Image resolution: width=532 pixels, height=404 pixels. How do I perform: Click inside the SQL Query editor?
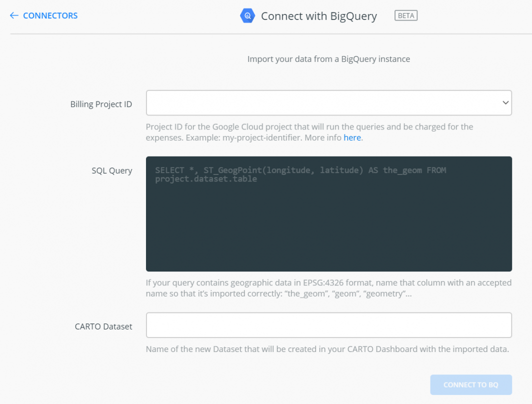pyautogui.click(x=328, y=213)
